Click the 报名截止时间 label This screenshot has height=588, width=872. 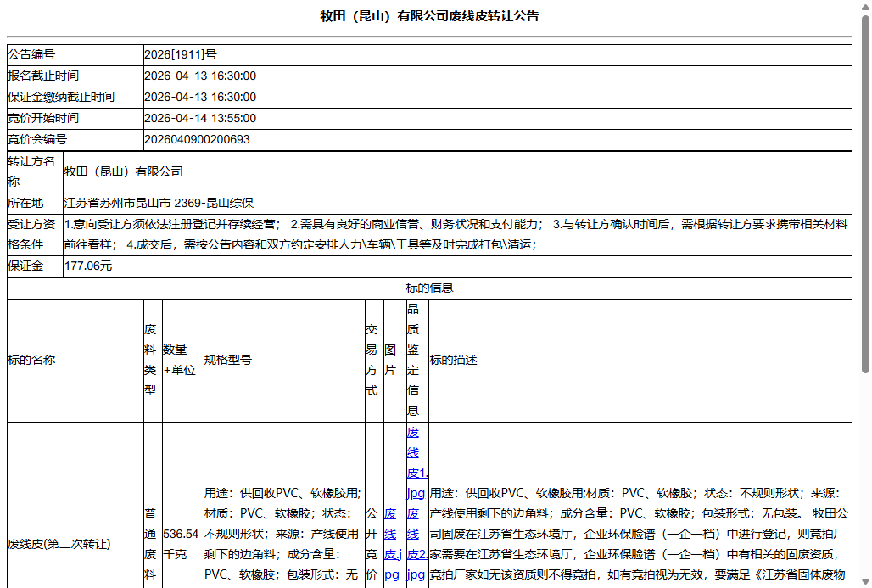[42, 76]
